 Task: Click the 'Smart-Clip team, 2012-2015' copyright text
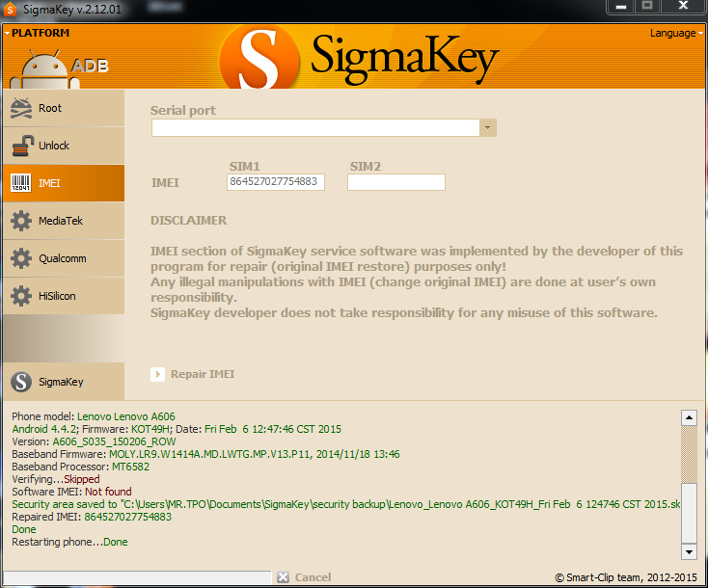pyautogui.click(x=626, y=577)
